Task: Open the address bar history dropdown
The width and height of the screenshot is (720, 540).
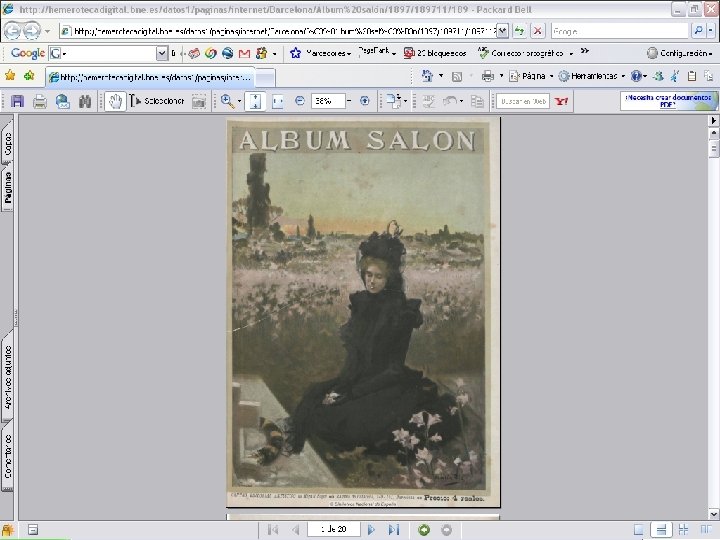Action: (x=503, y=31)
